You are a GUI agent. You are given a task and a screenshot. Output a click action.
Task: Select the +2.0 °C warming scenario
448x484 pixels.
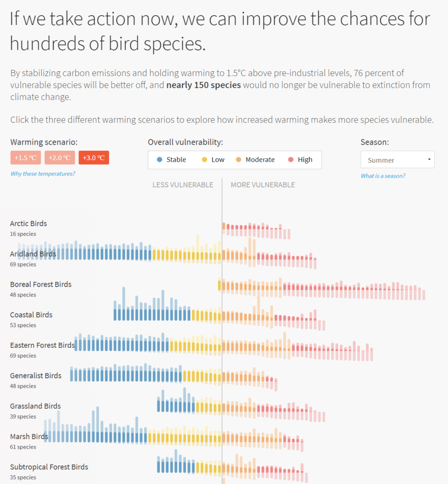[x=60, y=158]
